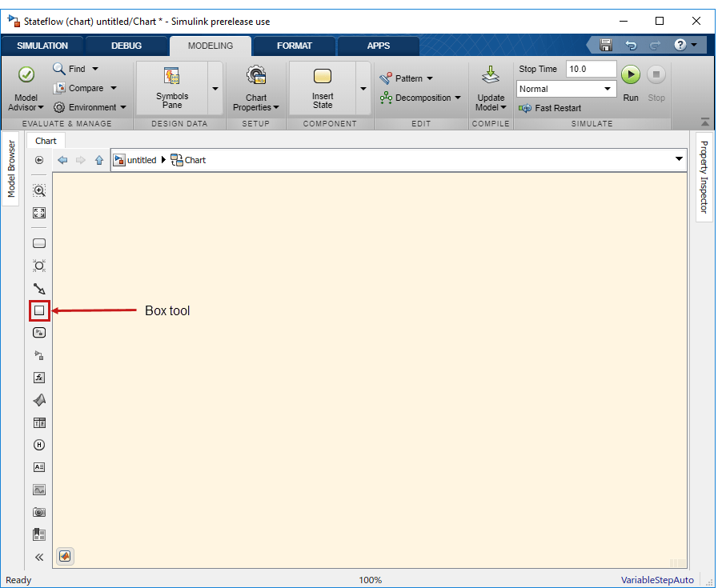This screenshot has width=722, height=588.
Task: Expand the breadcrumb address dropdown
Action: (x=679, y=159)
